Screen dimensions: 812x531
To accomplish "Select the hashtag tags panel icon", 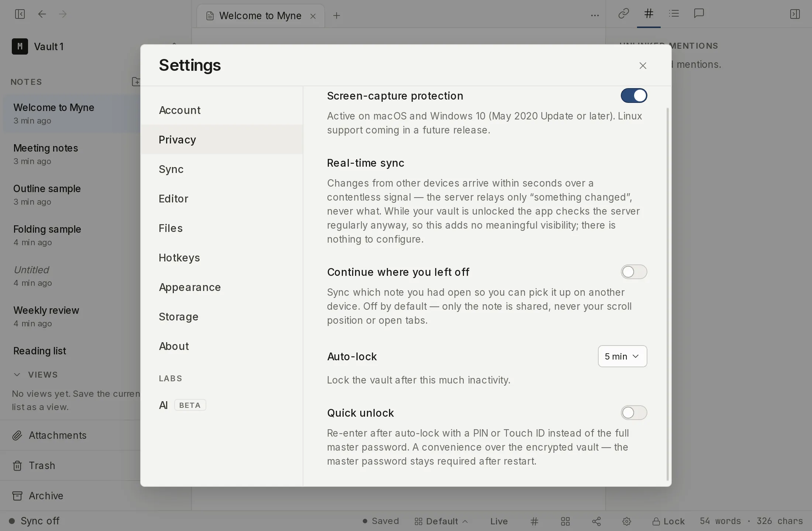I will (x=648, y=14).
